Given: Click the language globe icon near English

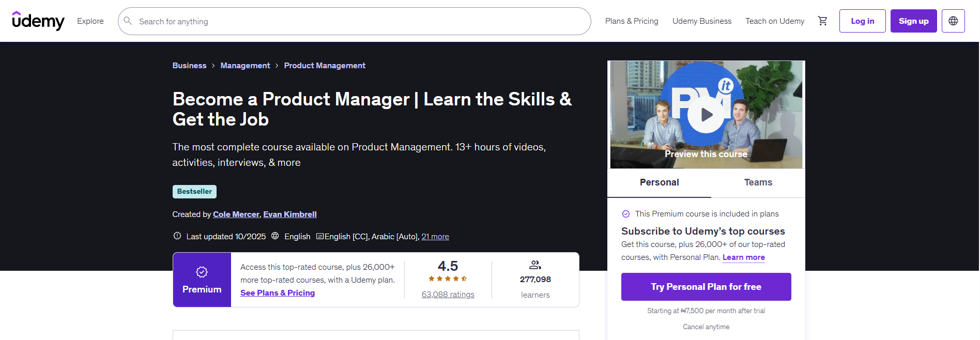Looking at the screenshot, I should click(x=275, y=236).
